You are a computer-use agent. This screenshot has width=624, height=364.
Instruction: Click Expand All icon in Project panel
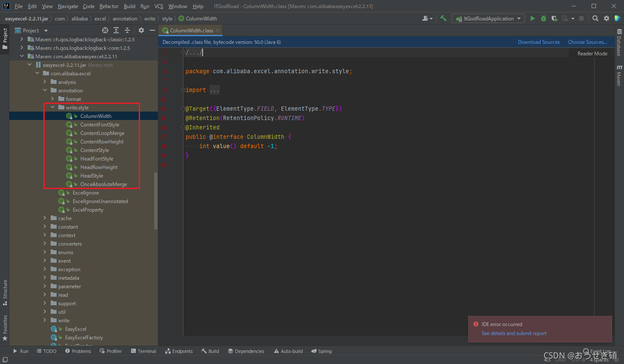116,30
